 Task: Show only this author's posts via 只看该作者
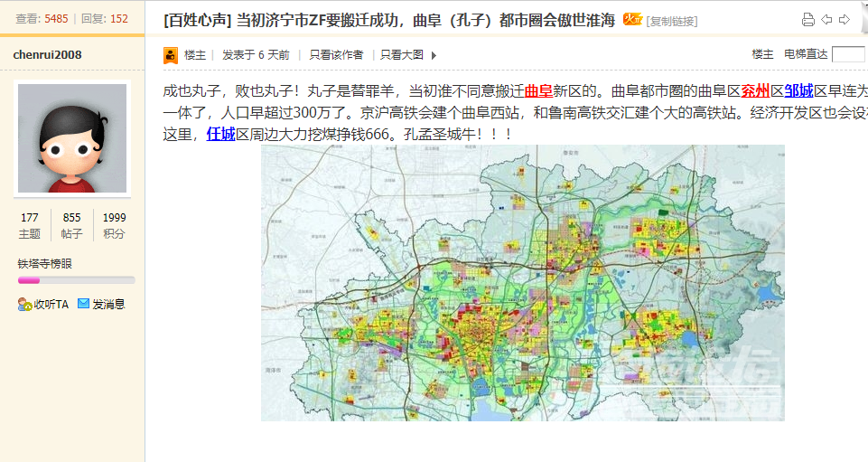[336, 55]
